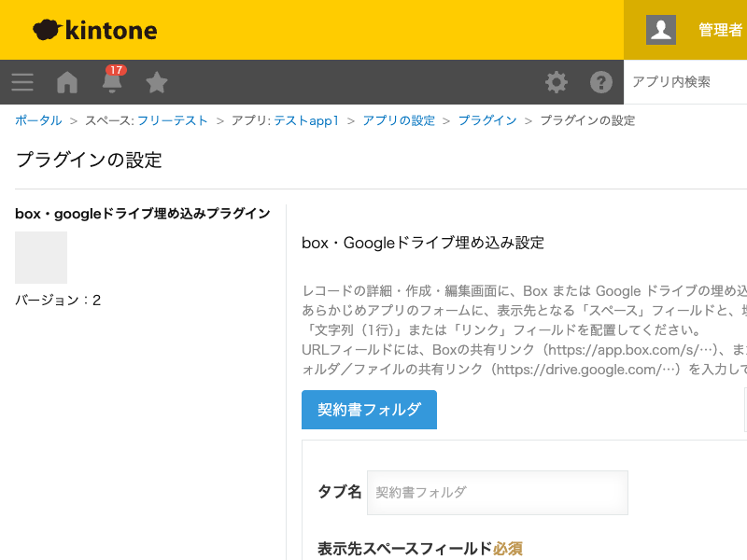Open the hamburger navigation menu
The image size is (747, 560).
[22, 82]
